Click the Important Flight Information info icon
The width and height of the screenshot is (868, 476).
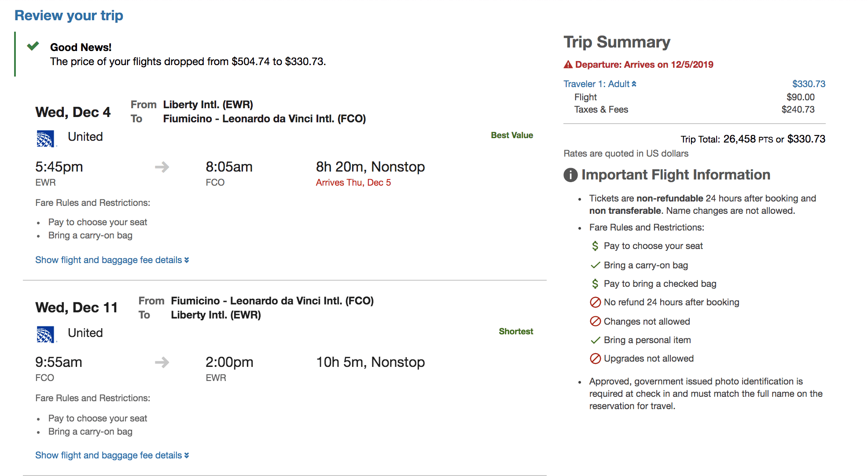point(570,175)
